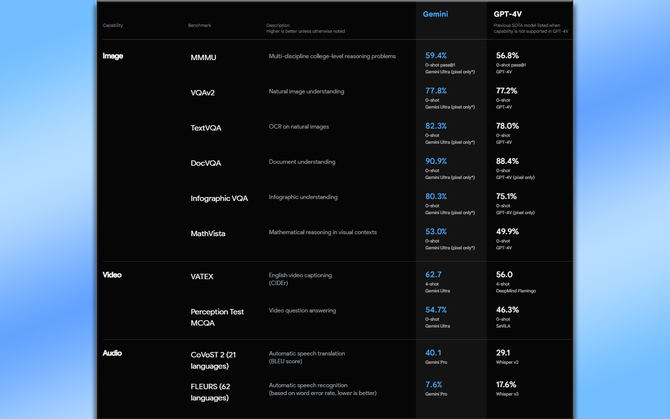This screenshot has height=419, width=670.
Task: Select the description 'Automatic speech recognition'
Action: pos(308,385)
